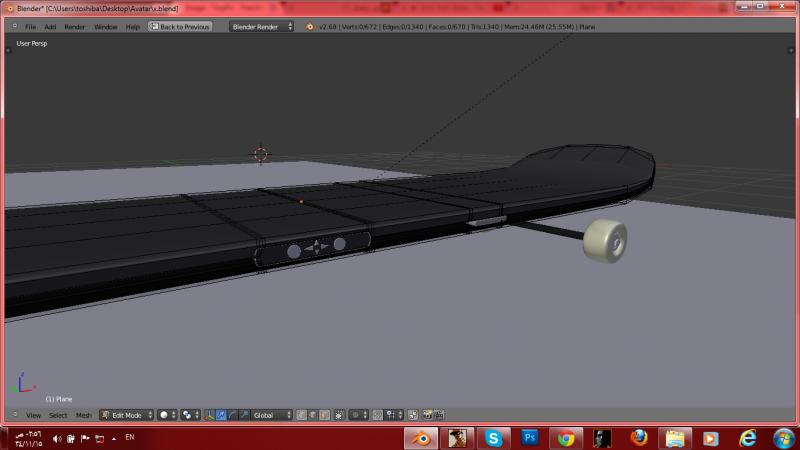Open the pivot point dropdown
800x450 pixels.
[190, 415]
